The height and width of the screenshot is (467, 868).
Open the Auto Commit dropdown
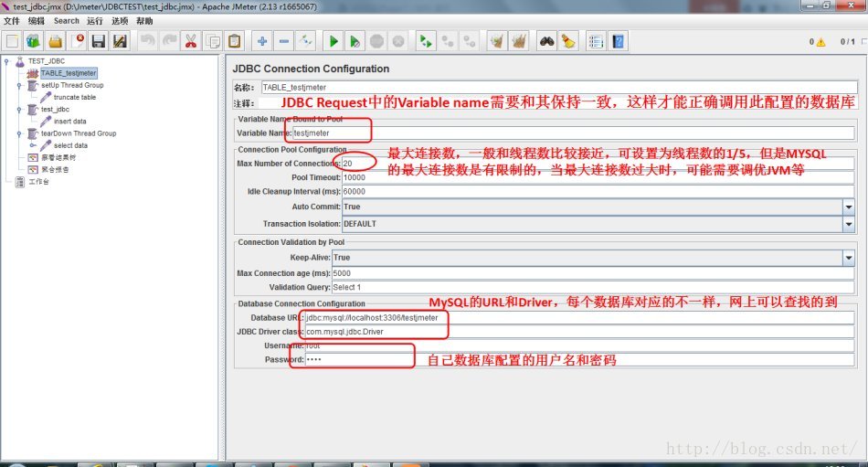pos(849,207)
